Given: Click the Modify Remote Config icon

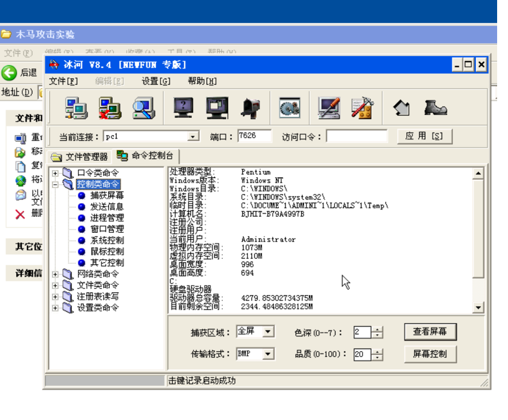Looking at the screenshot, I should coord(329,108).
